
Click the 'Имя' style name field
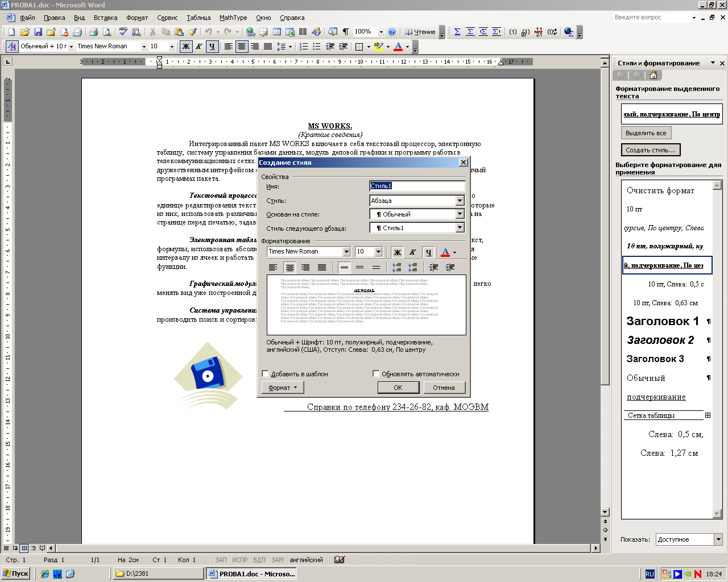pyautogui.click(x=417, y=186)
